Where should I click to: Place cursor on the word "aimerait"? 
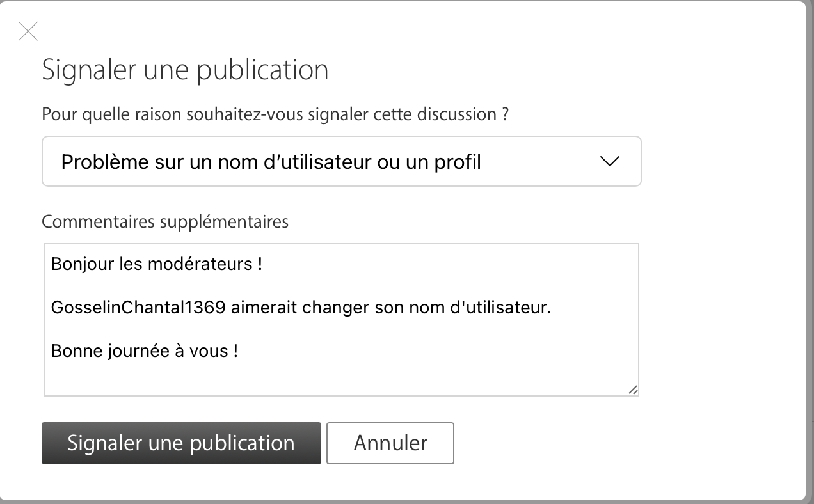(264, 308)
